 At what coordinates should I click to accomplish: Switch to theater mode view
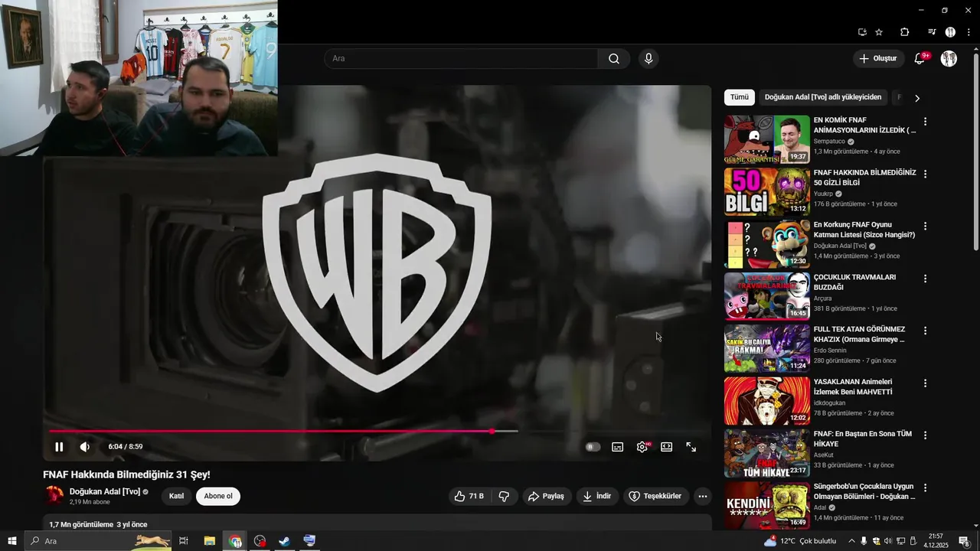pyautogui.click(x=666, y=447)
